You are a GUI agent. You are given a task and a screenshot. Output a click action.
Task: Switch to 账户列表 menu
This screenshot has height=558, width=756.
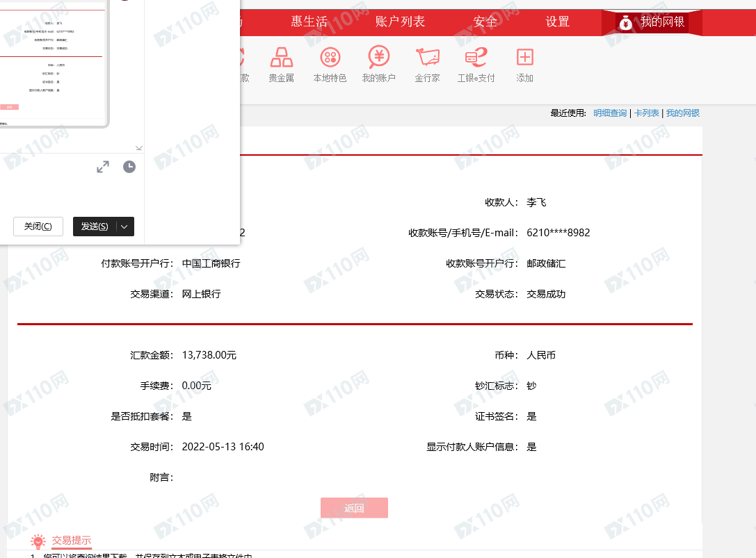(x=400, y=22)
